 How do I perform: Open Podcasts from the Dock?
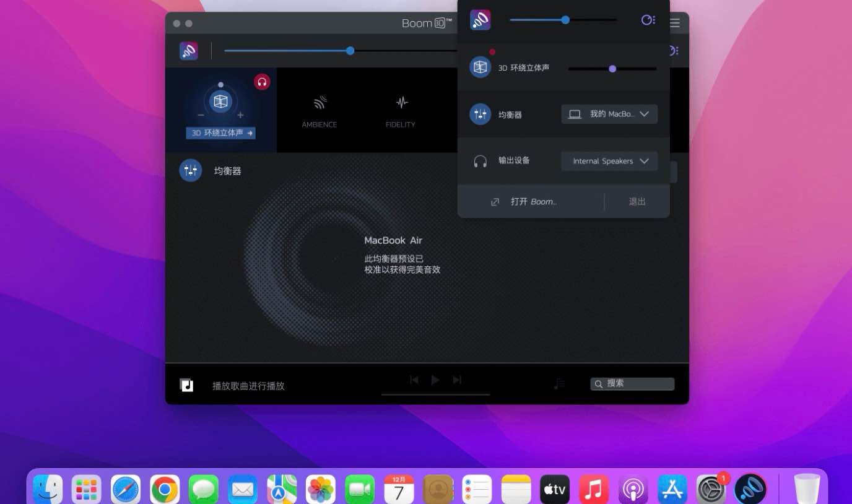pos(633,490)
